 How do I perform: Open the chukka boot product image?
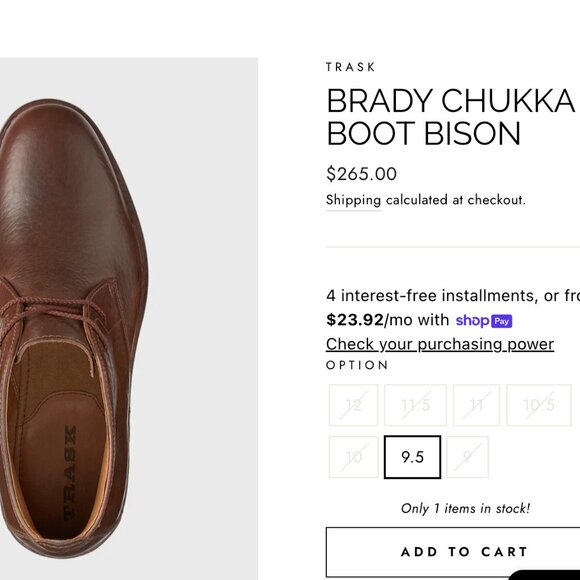tap(129, 318)
